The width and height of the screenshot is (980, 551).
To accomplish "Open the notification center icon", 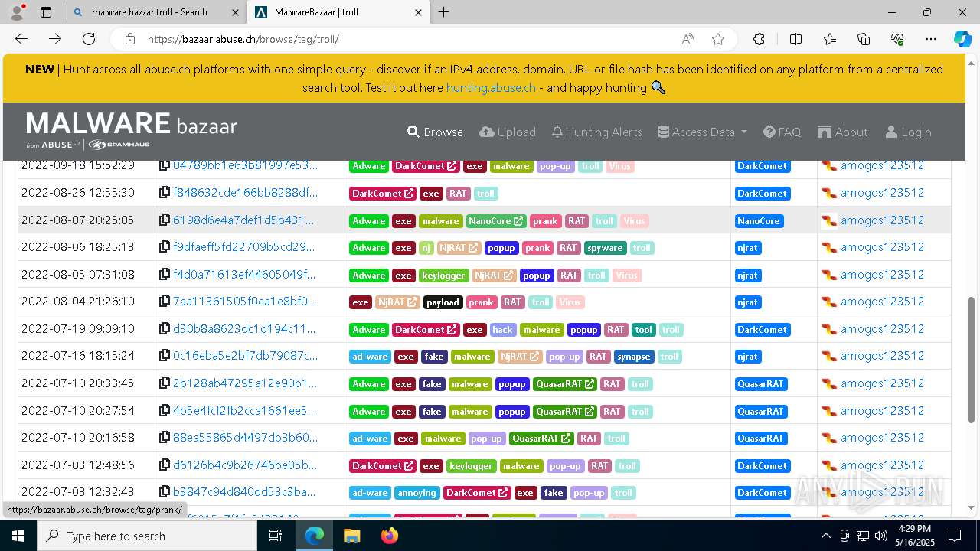I will [x=955, y=536].
